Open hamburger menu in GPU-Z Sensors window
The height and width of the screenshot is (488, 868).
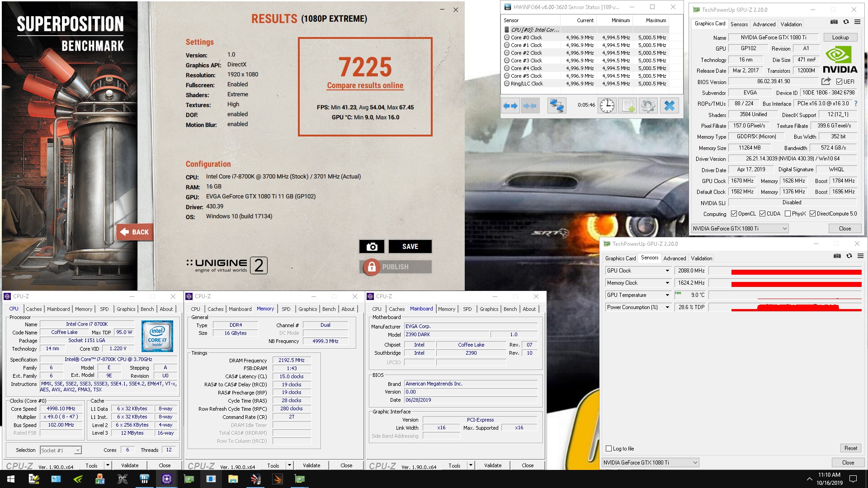pyautogui.click(x=860, y=256)
